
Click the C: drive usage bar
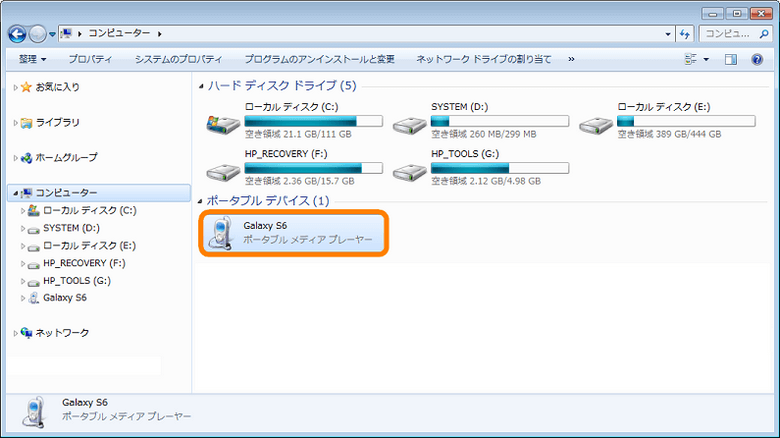pos(313,121)
